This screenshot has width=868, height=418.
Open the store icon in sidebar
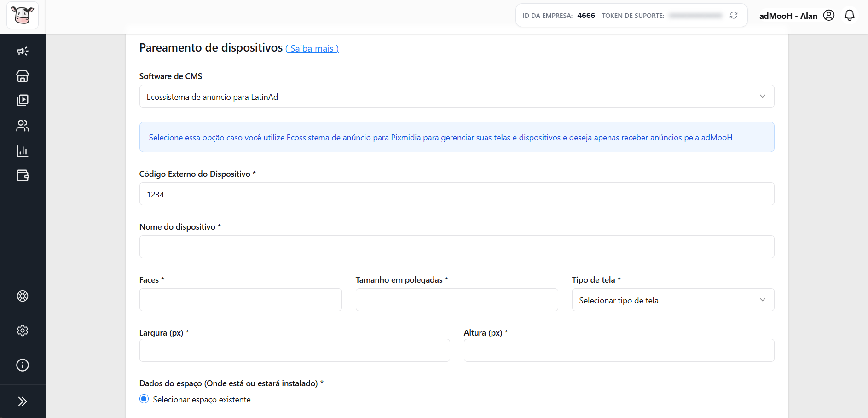point(23,76)
